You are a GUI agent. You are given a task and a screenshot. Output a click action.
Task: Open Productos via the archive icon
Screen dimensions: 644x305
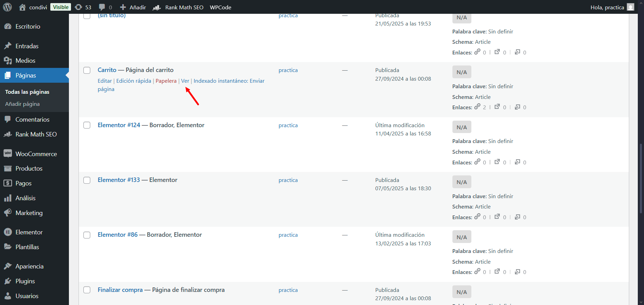click(x=8, y=169)
